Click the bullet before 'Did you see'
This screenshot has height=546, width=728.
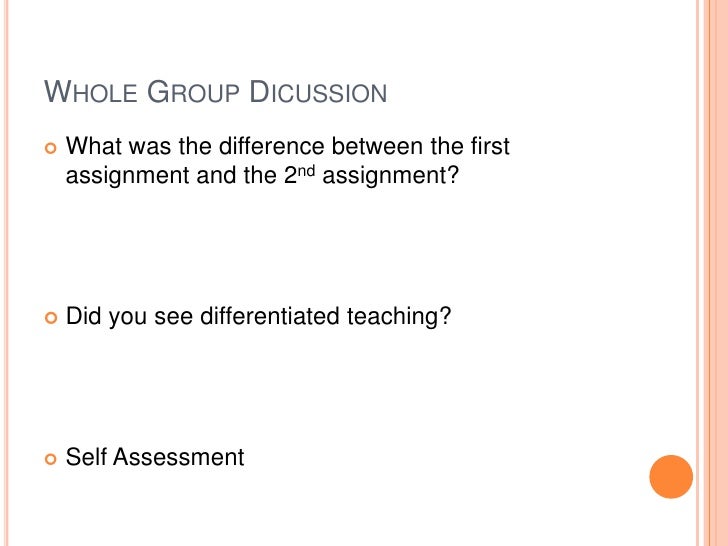pyautogui.click(x=51, y=318)
